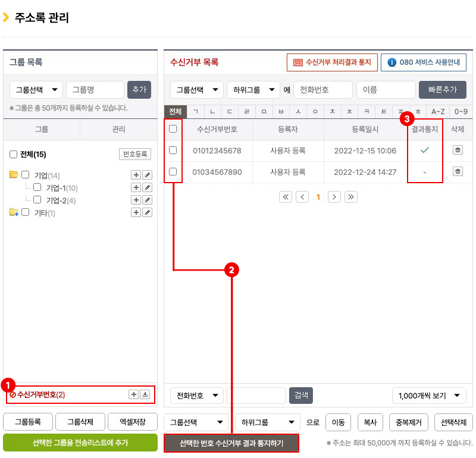Select the A~Z index tab
476x458 pixels.
click(x=437, y=112)
